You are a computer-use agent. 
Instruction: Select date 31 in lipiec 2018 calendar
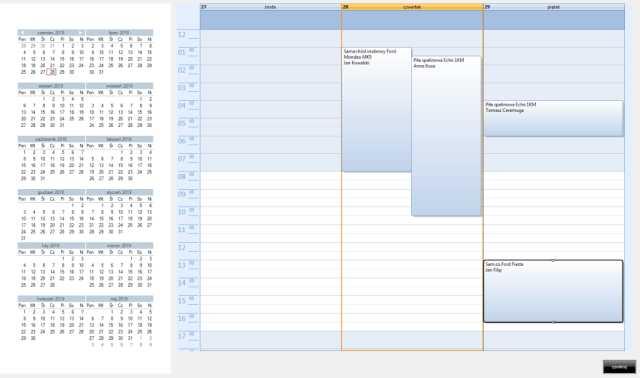pos(101,72)
